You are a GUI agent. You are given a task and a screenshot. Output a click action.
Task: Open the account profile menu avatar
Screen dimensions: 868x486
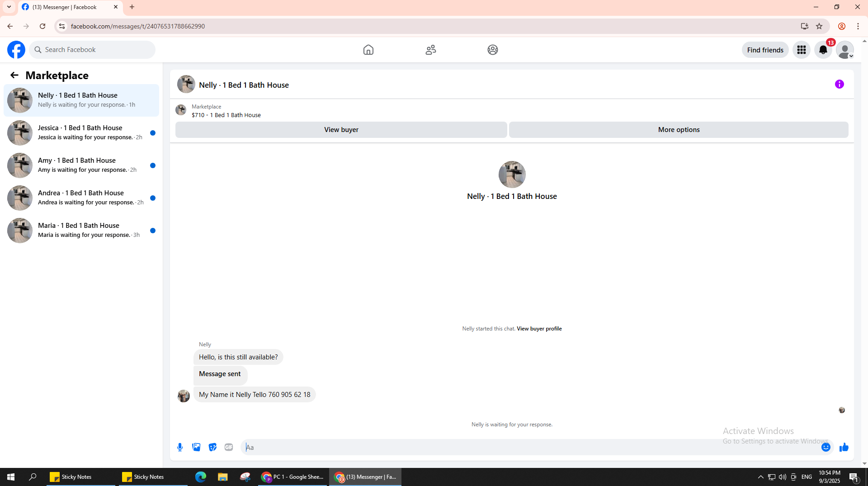pos(845,50)
